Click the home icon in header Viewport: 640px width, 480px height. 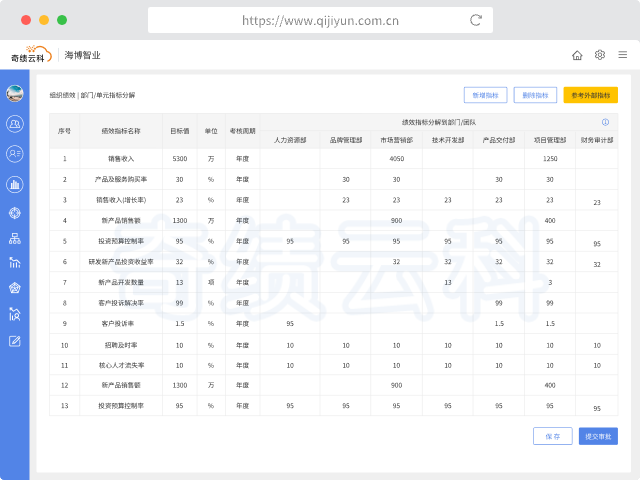(x=577, y=55)
